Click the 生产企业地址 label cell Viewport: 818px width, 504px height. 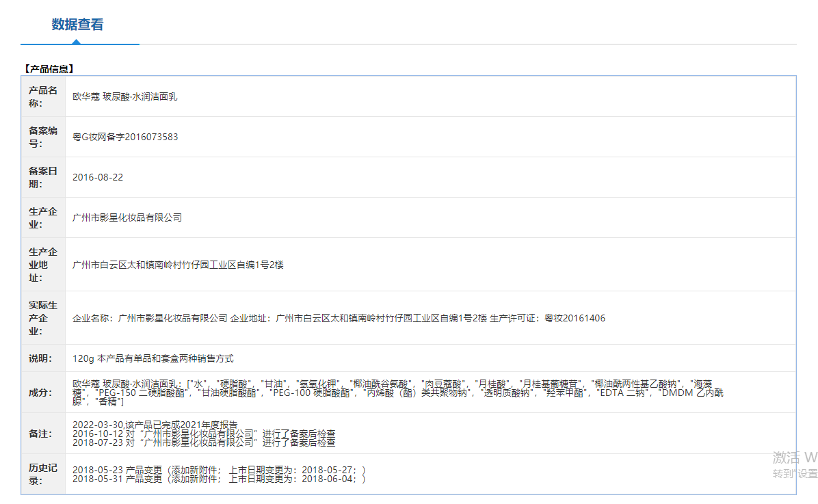click(x=43, y=265)
